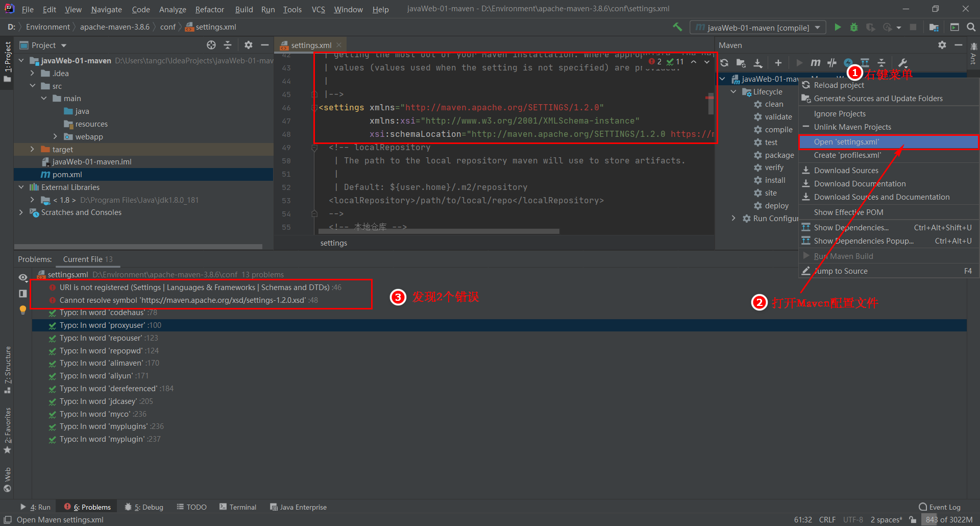The width and height of the screenshot is (980, 526).
Task: Click Event Log in status bar
Action: (940, 507)
